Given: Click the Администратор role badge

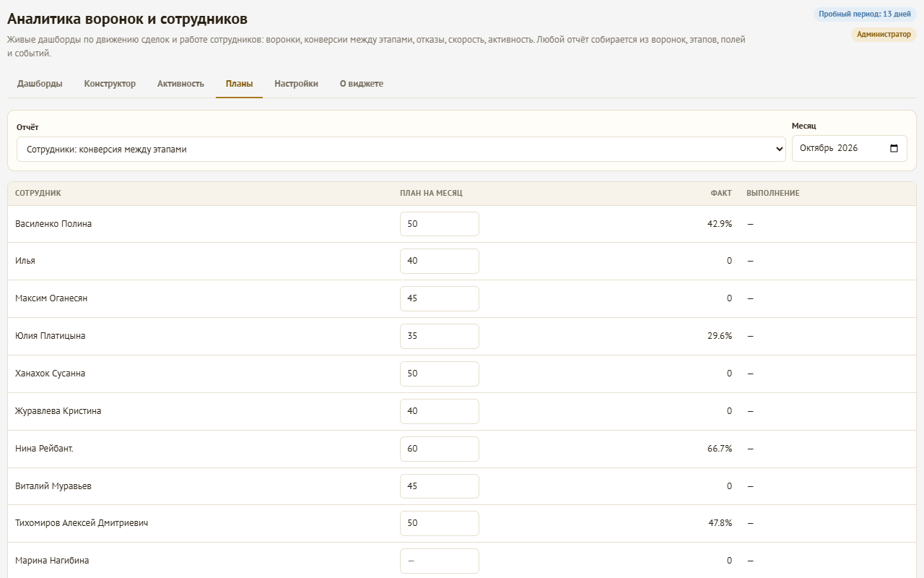Looking at the screenshot, I should pyautogui.click(x=884, y=34).
